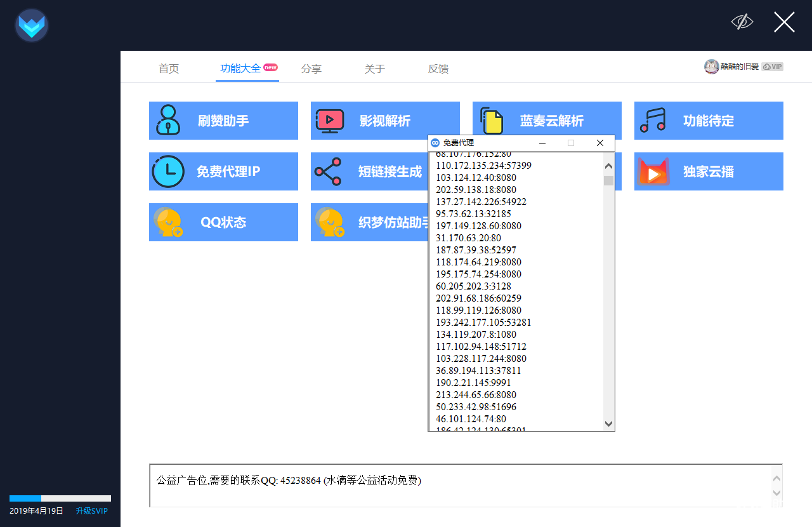Image resolution: width=812 pixels, height=527 pixels.
Task: Select proxy 95.73.62.13:32185
Action: pyautogui.click(x=473, y=214)
